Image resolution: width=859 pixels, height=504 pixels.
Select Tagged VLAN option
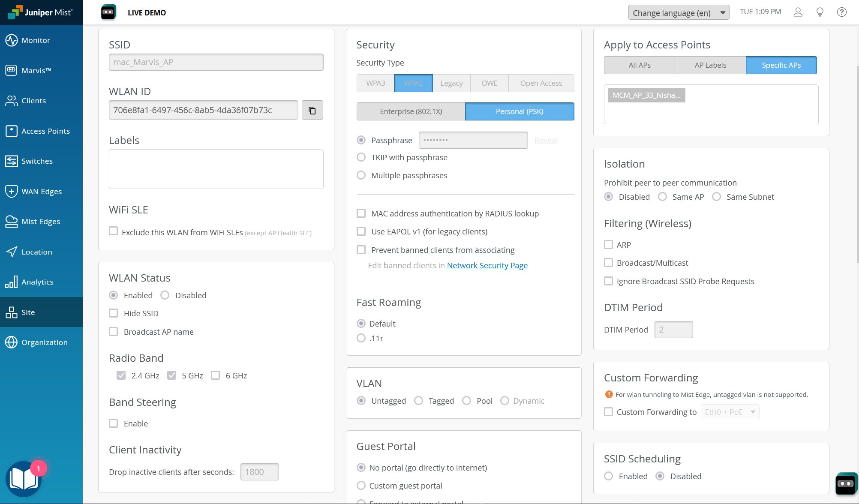(x=419, y=401)
